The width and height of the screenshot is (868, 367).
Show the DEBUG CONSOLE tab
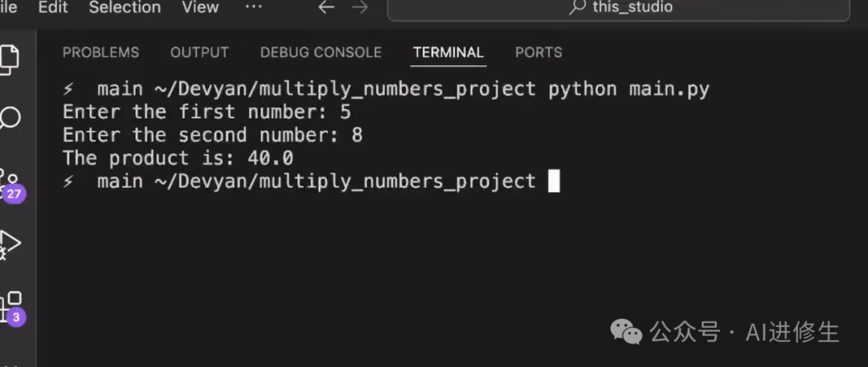pyautogui.click(x=321, y=52)
